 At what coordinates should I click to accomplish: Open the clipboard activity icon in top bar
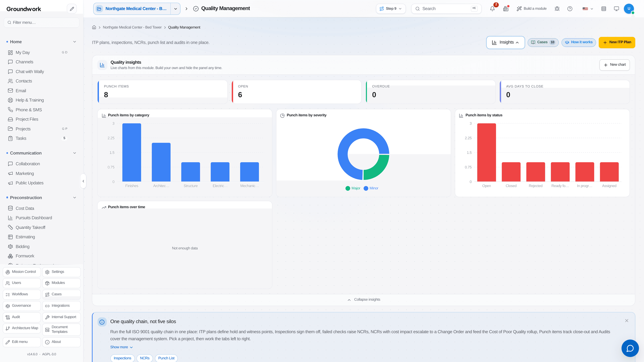coord(506,9)
